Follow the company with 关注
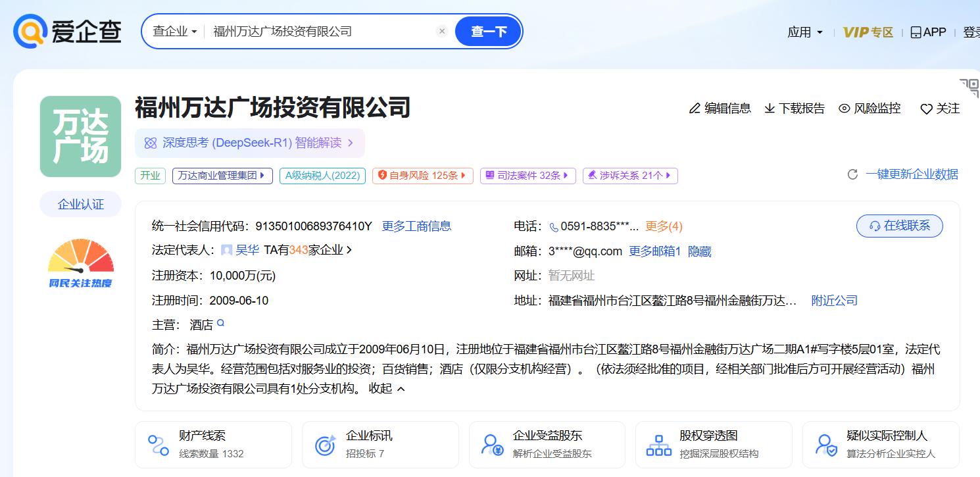Image resolution: width=980 pixels, height=477 pixels. tap(940, 109)
